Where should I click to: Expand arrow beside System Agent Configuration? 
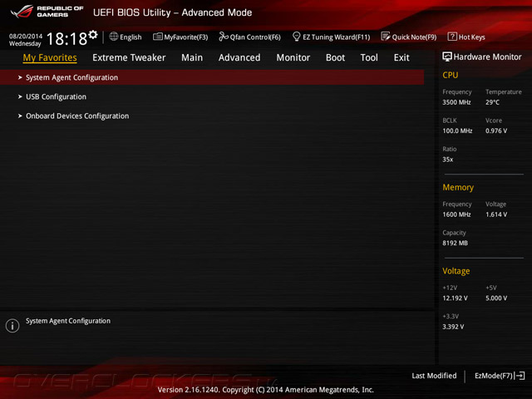(20, 77)
